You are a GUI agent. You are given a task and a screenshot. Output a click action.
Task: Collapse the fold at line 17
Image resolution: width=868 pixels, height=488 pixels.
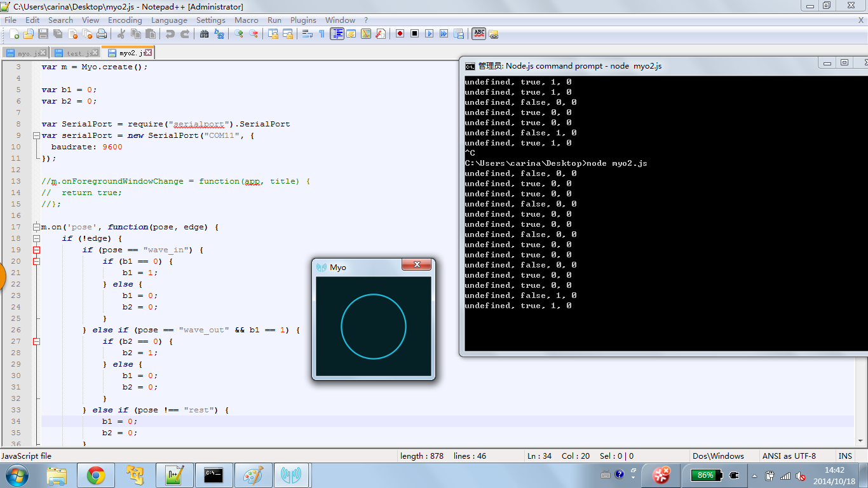click(x=36, y=227)
